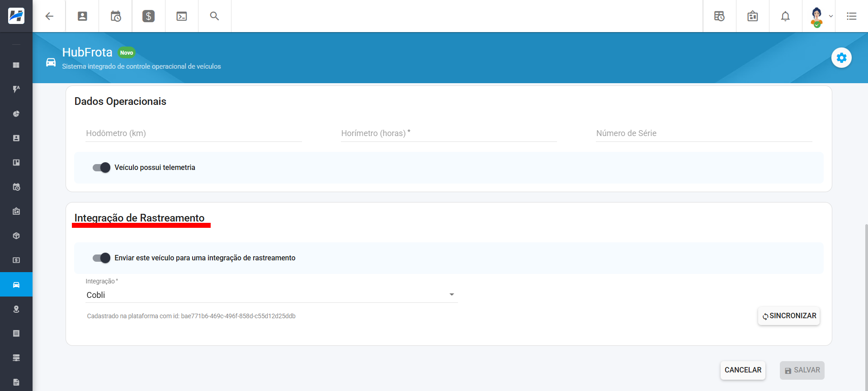Open HubFrota settings gear
The width and height of the screenshot is (868, 391).
(x=842, y=58)
